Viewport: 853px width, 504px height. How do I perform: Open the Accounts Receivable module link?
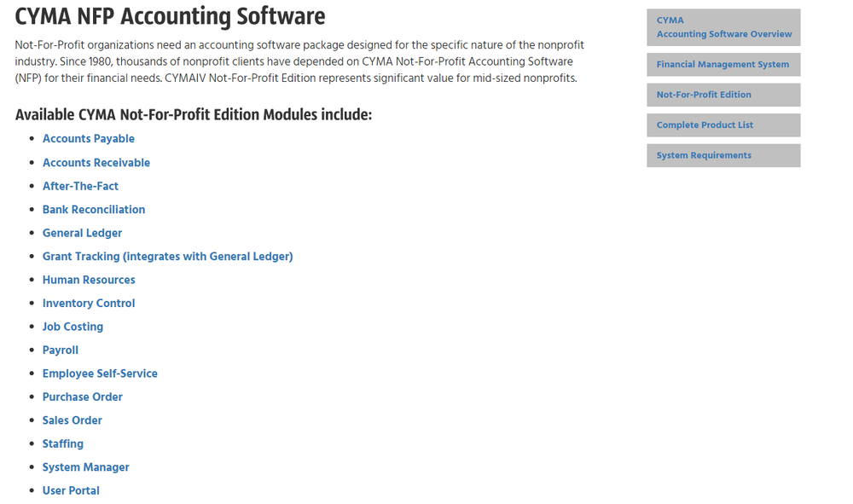click(96, 162)
